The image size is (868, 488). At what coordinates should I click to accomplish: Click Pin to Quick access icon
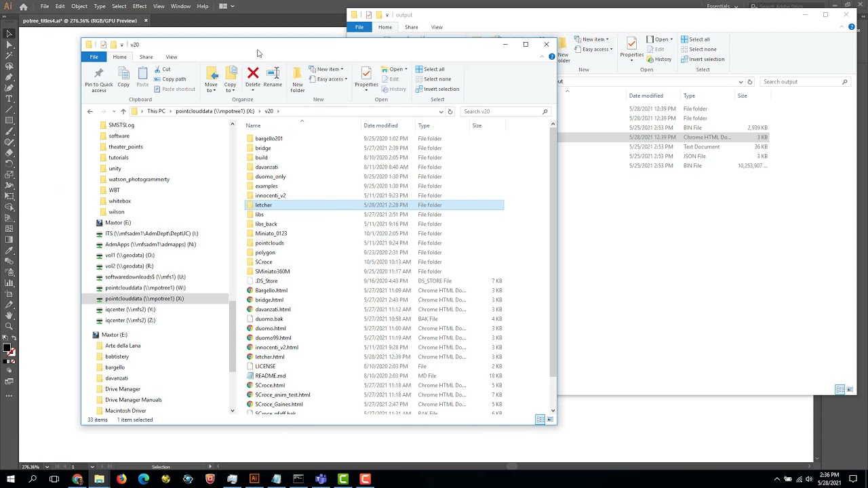point(99,73)
